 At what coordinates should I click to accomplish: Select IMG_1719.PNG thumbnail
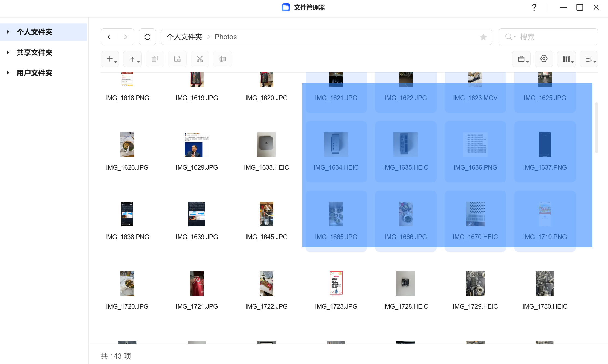[x=545, y=214]
